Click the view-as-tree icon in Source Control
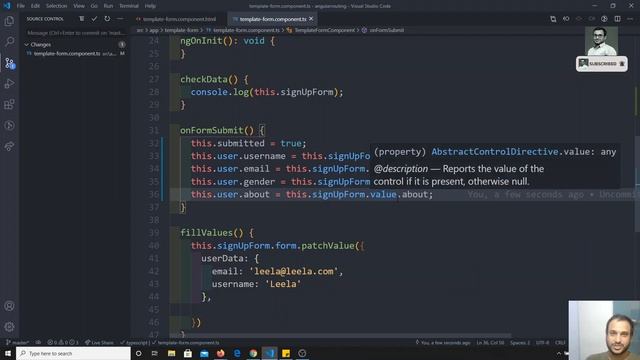 point(82,19)
